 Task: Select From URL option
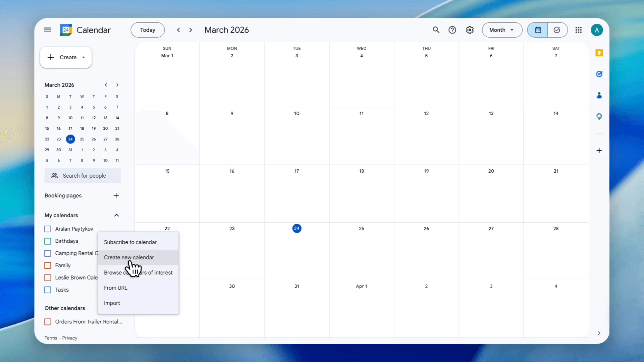[x=138, y=288]
